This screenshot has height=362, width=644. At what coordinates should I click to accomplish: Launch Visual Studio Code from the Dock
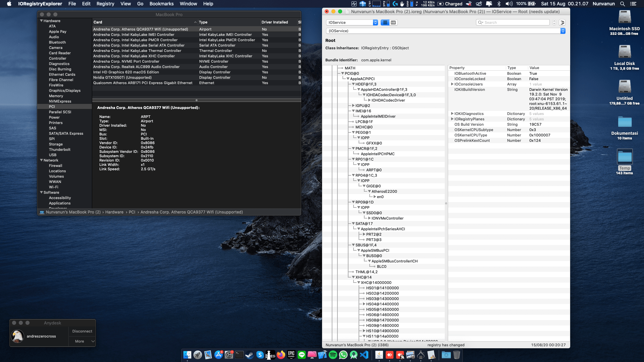point(365,355)
